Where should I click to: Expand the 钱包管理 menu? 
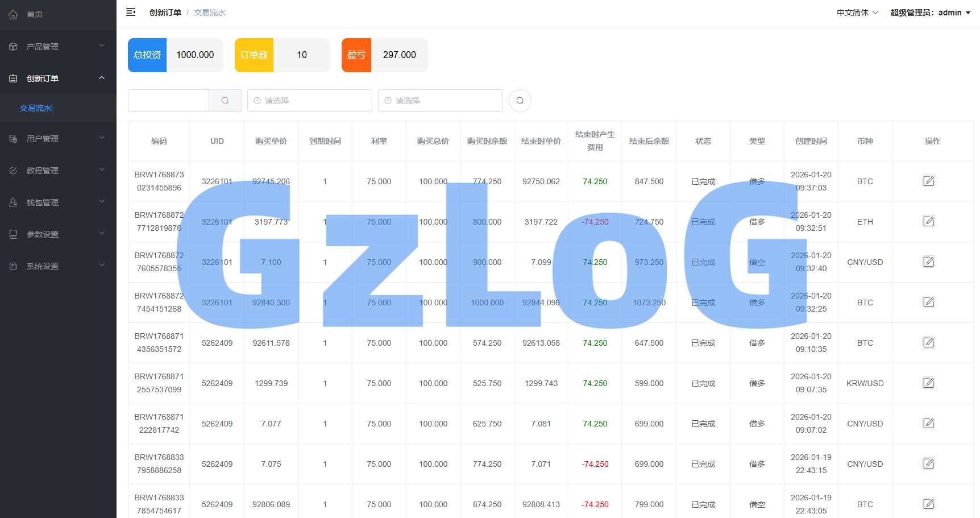click(58, 202)
